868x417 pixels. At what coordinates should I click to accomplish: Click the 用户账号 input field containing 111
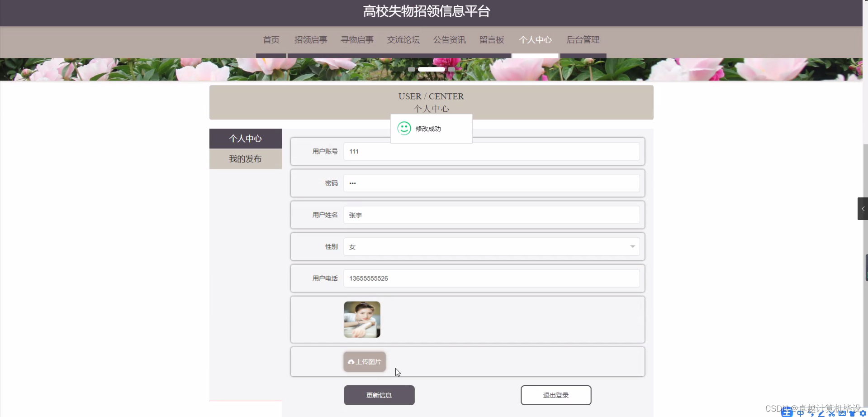tap(491, 151)
